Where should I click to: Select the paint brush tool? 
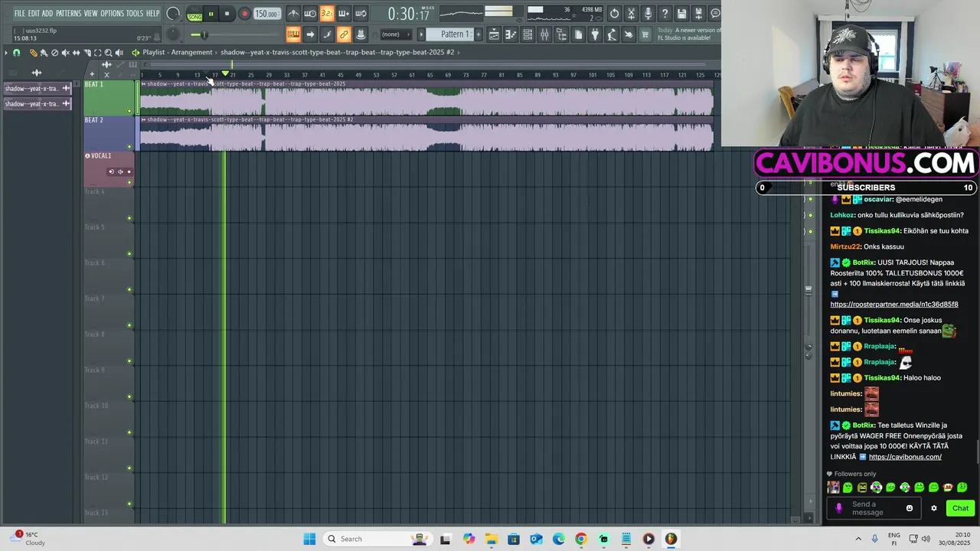44,53
